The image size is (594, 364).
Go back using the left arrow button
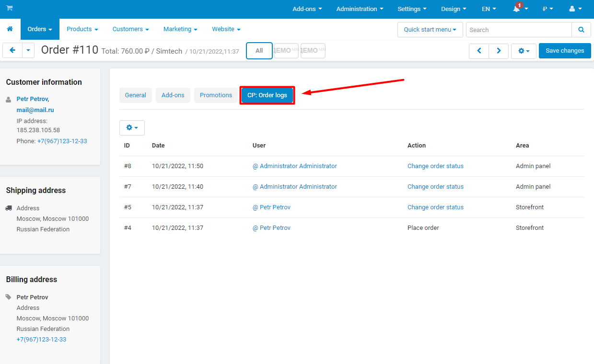pyautogui.click(x=12, y=50)
